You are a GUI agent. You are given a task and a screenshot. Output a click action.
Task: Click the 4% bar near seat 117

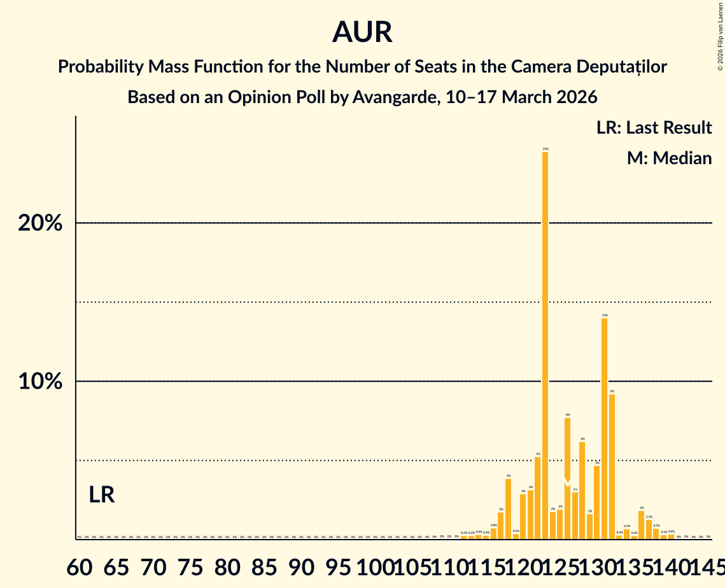[507, 509]
